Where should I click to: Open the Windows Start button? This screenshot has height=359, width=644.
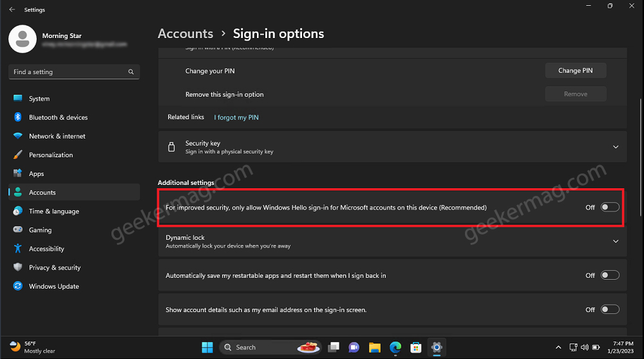(x=207, y=347)
